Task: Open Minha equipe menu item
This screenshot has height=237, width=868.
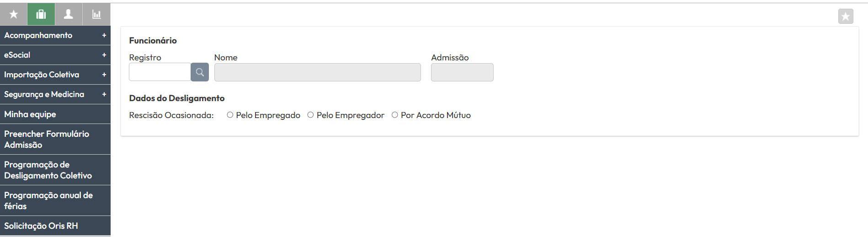Action: tap(55, 114)
